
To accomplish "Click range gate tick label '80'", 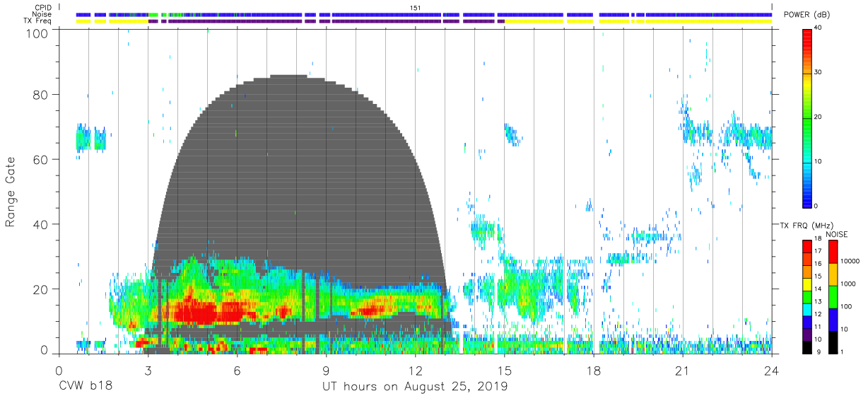I will click(x=42, y=95).
